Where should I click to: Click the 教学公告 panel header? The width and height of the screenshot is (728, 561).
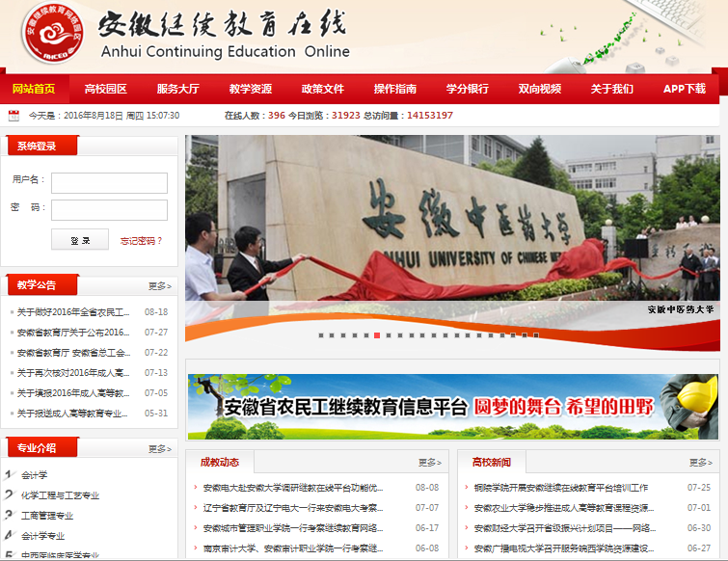tap(42, 284)
